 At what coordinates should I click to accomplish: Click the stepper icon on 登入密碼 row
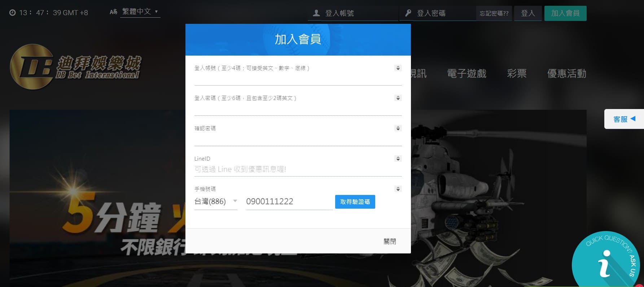398,98
